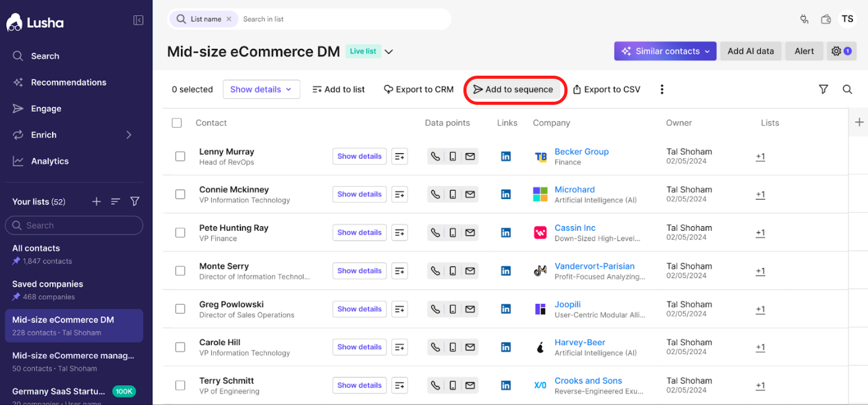Click the Live list badge
868x405 pixels.
[362, 51]
